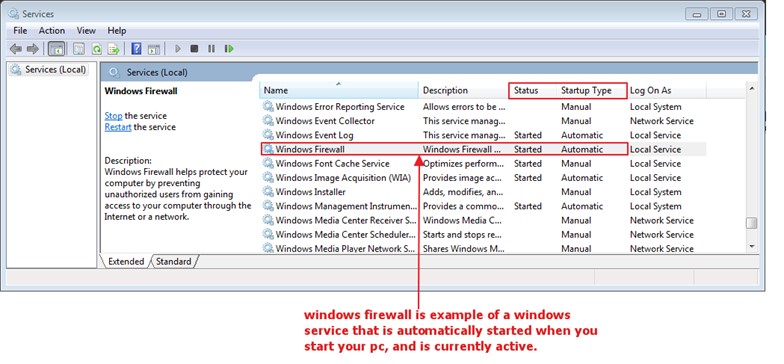Viewport: 784px width, 364px height.
Task: Click the bold Windows Firewall heading
Action: (x=140, y=91)
